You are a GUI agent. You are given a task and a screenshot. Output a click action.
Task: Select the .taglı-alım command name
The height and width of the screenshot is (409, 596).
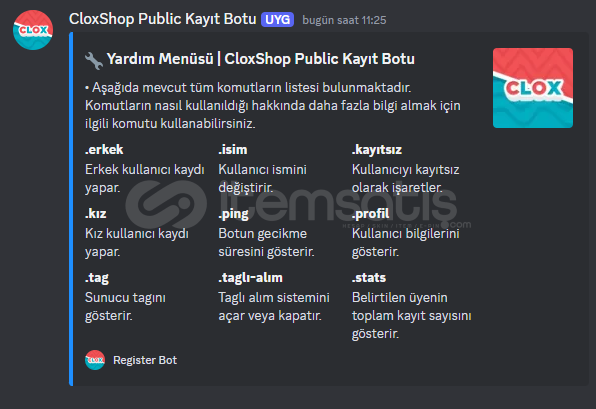pyautogui.click(x=250, y=278)
